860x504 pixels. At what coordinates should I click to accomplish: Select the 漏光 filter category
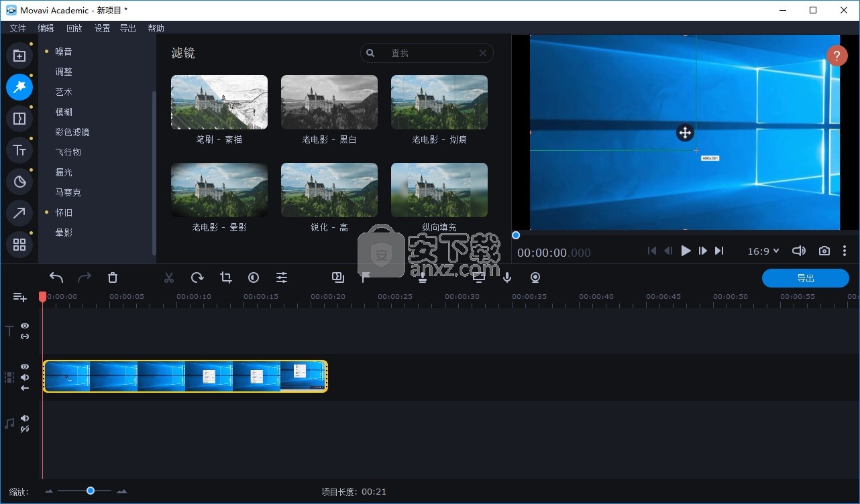pos(64,172)
